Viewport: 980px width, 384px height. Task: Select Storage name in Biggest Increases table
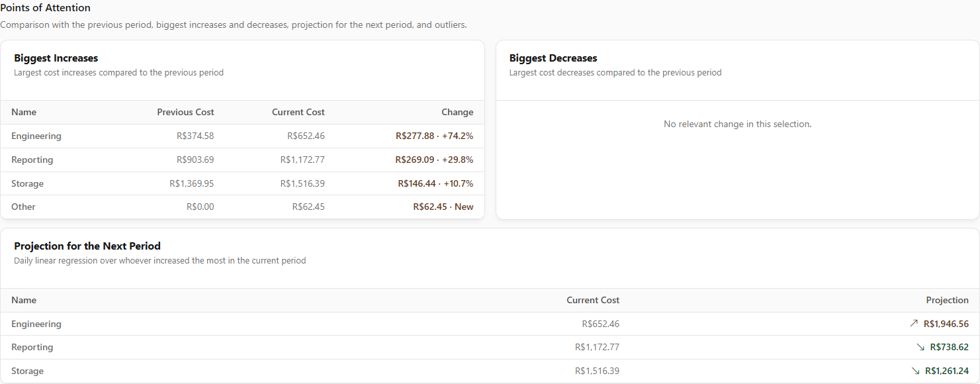click(27, 183)
